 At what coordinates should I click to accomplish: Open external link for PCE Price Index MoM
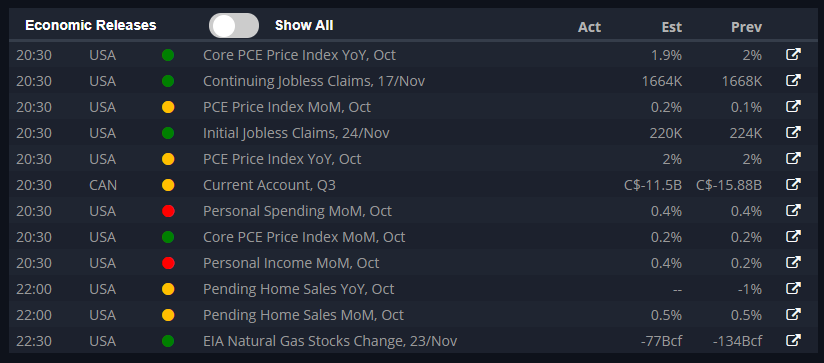point(793,107)
